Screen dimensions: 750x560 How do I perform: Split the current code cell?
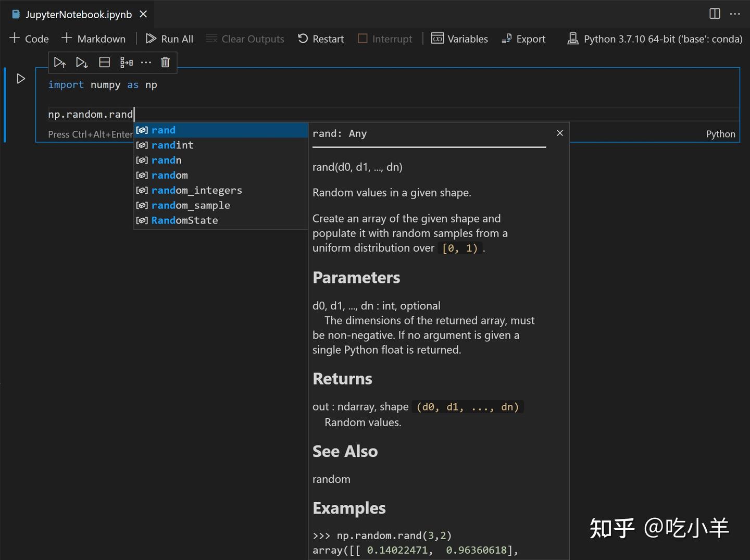click(104, 62)
